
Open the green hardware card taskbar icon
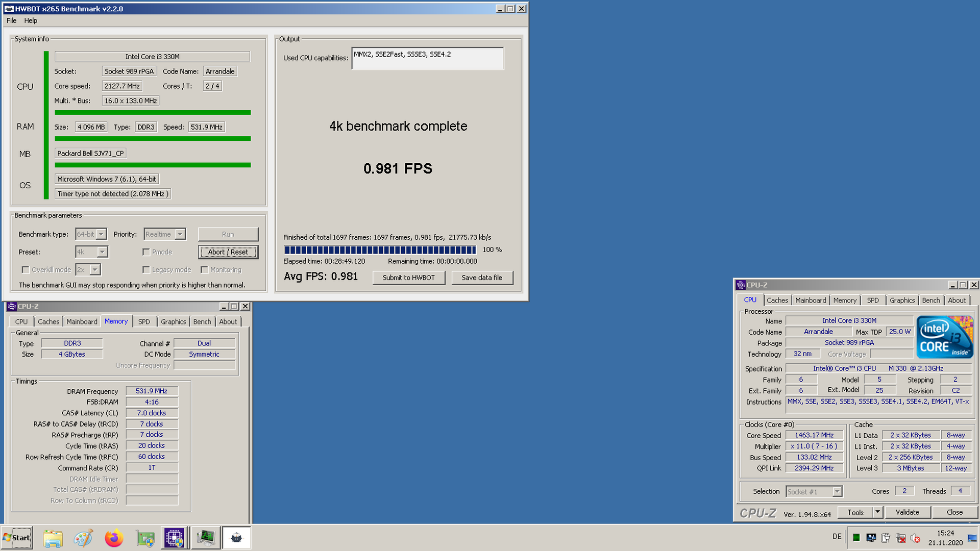pyautogui.click(x=145, y=538)
